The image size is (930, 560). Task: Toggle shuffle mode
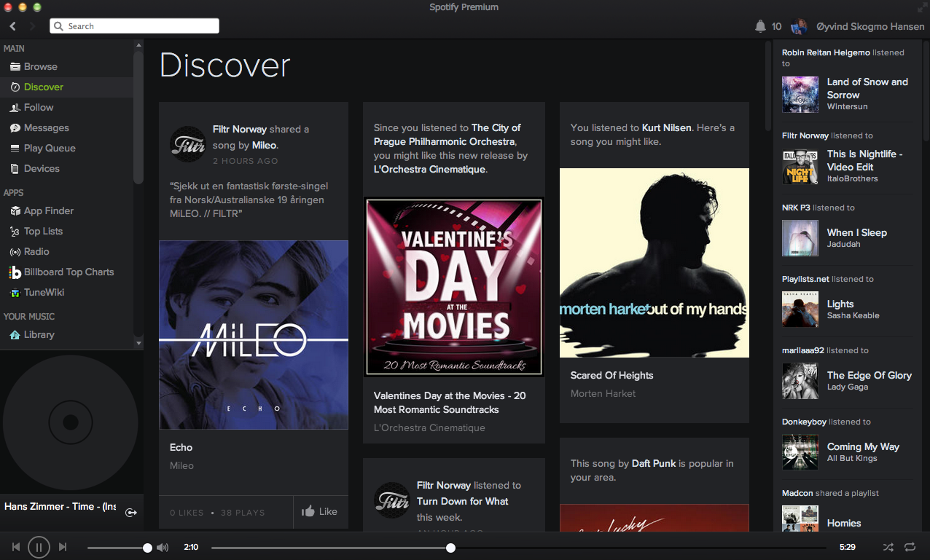(888, 547)
